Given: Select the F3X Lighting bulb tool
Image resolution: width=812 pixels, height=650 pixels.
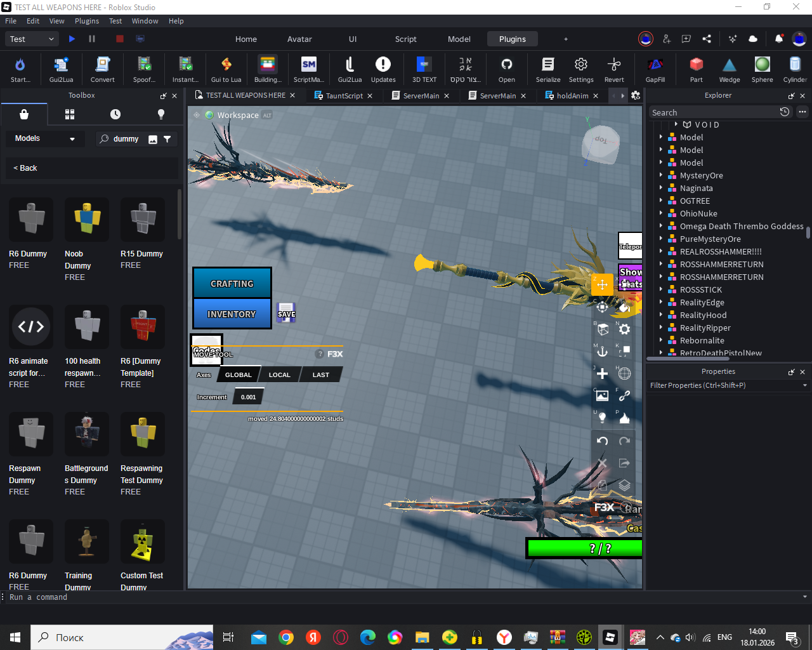Looking at the screenshot, I should (x=602, y=418).
